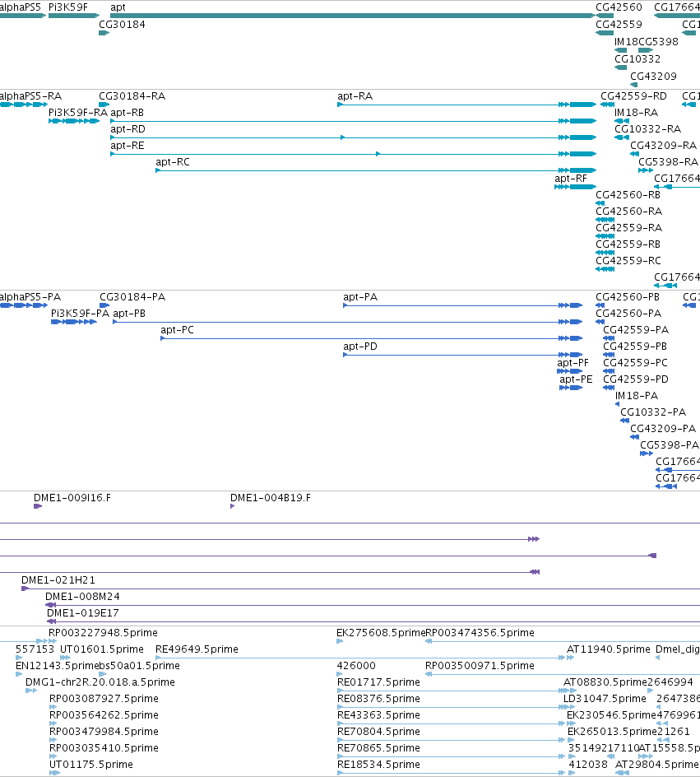Open the DME1-019E17 clone label

click(x=83, y=613)
